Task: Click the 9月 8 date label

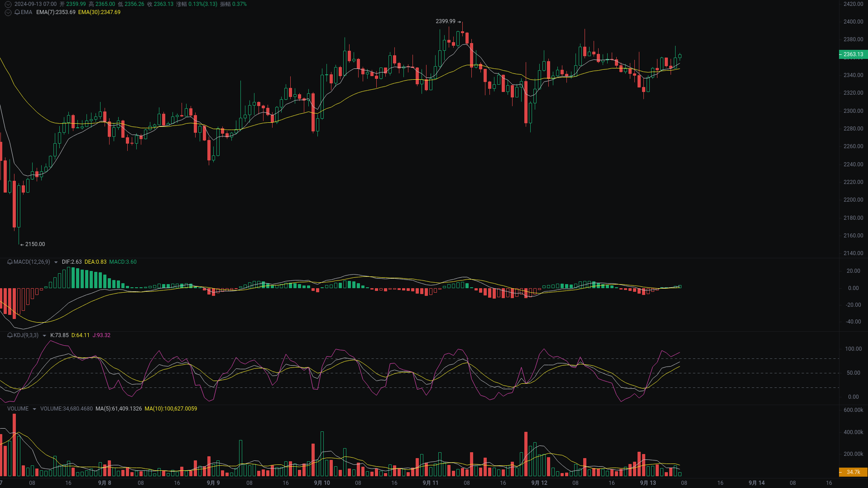Action: tap(105, 483)
